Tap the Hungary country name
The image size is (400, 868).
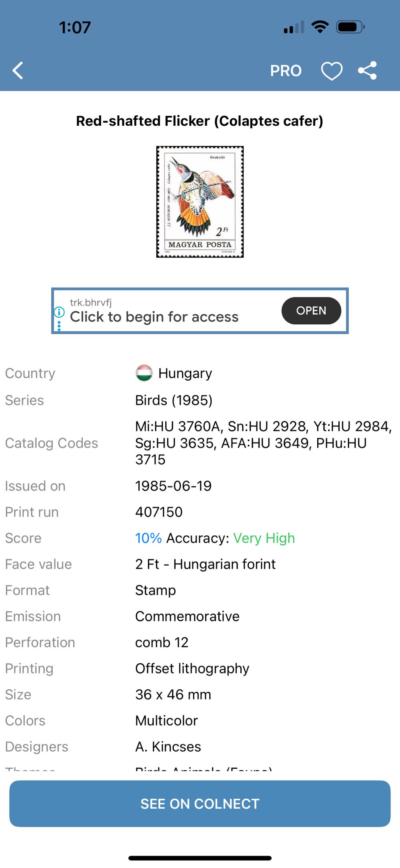coord(185,373)
